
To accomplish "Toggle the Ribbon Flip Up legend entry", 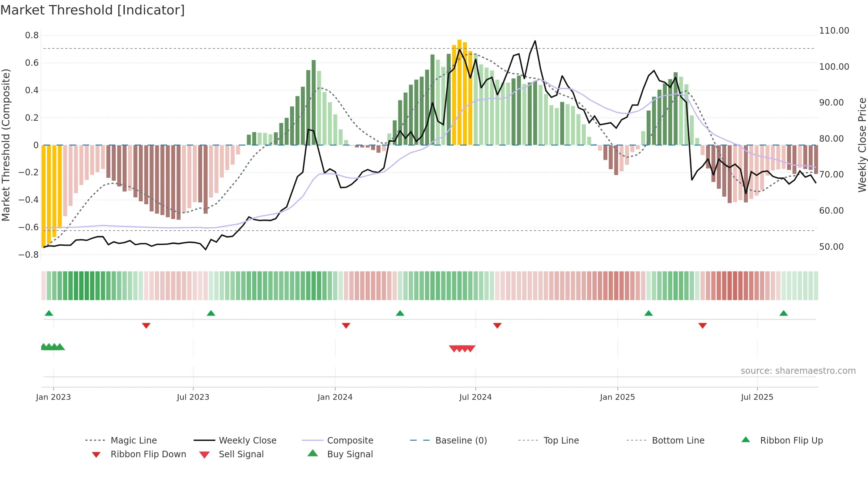I will (x=782, y=440).
